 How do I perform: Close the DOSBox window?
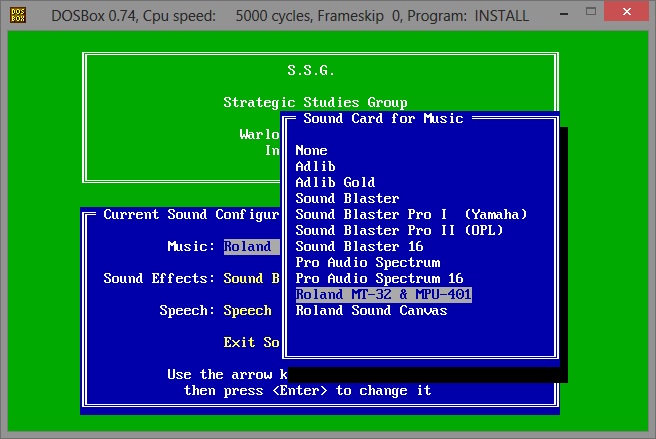(626, 12)
